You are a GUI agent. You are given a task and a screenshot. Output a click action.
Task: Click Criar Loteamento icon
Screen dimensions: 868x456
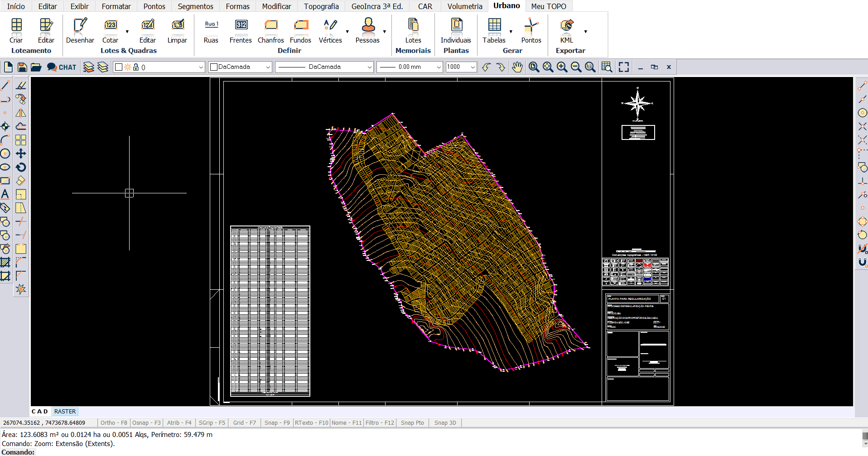click(16, 30)
